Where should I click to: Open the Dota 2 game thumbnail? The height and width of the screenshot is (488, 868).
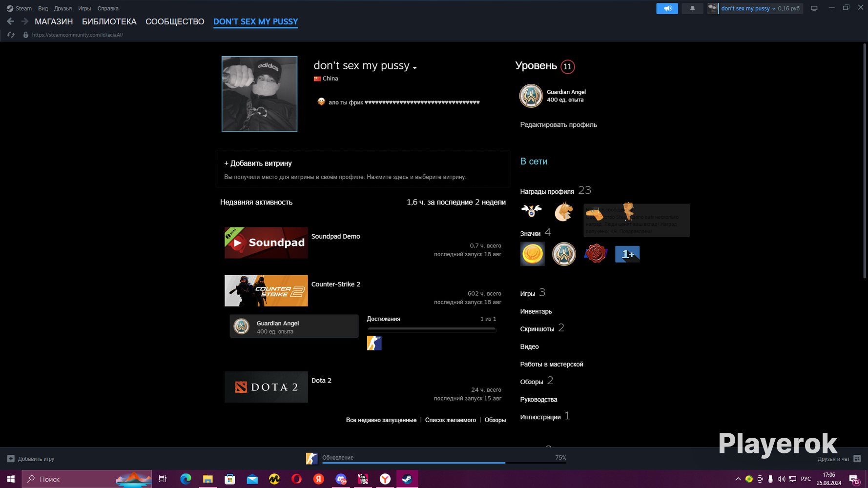266,387
